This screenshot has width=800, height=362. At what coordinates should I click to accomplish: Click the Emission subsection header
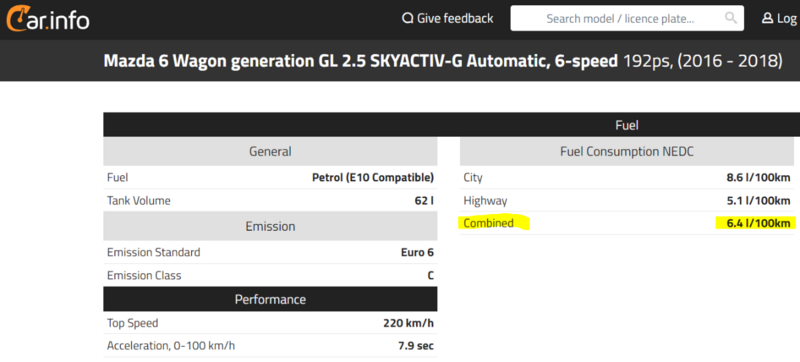point(270,226)
